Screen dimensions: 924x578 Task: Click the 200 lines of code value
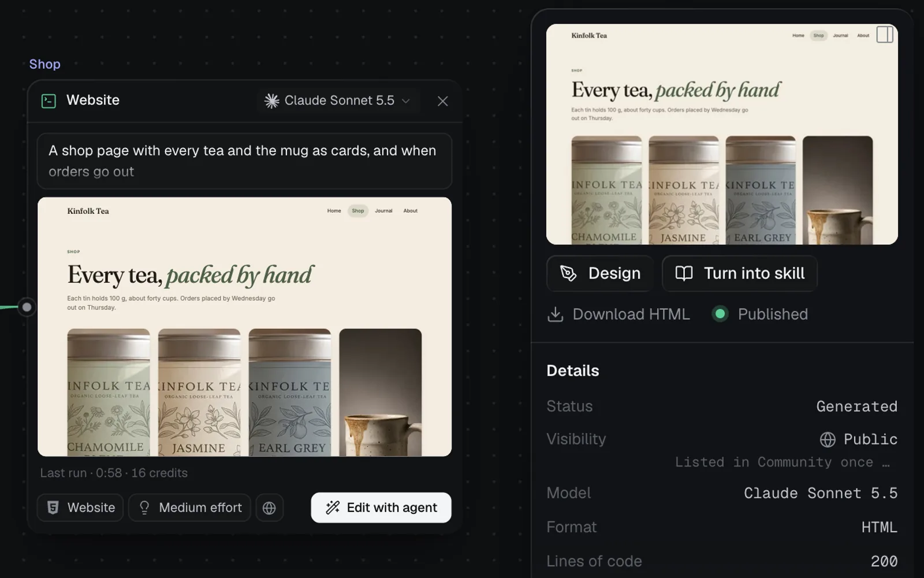pyautogui.click(x=884, y=561)
